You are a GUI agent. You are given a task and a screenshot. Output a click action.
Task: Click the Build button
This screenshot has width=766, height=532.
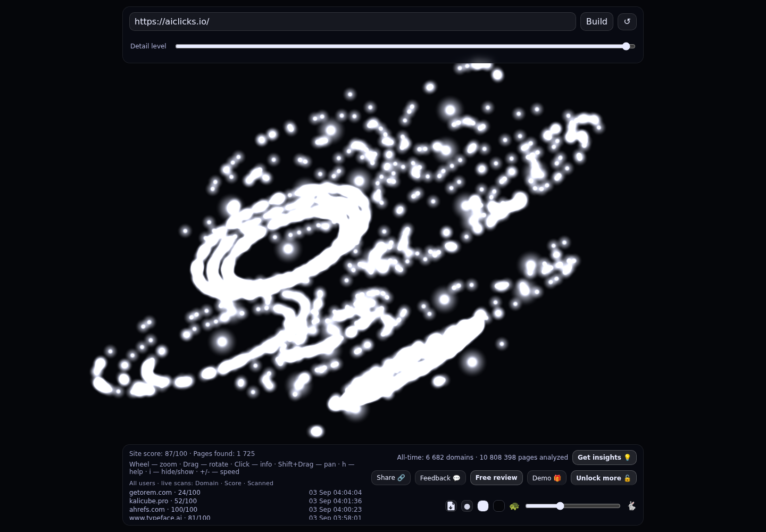(597, 22)
